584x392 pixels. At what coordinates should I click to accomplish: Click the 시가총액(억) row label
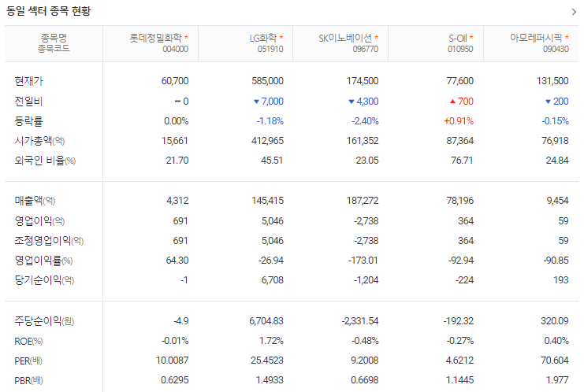(x=39, y=141)
